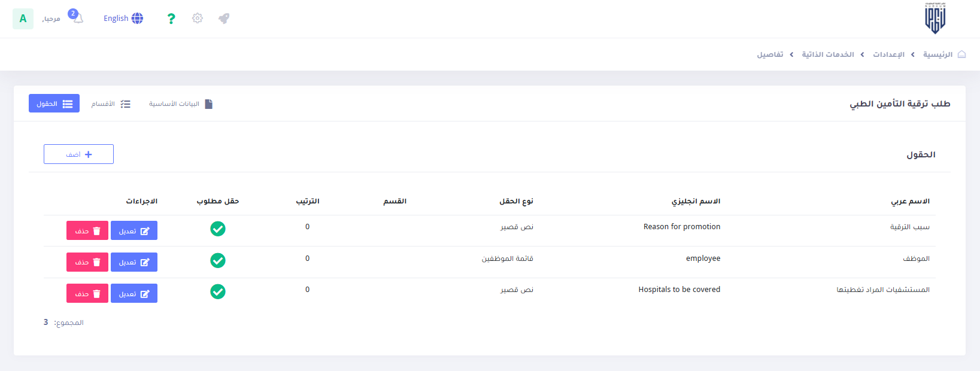Toggle required check for Reason for promotion
The image size is (980, 371).
(x=218, y=229)
